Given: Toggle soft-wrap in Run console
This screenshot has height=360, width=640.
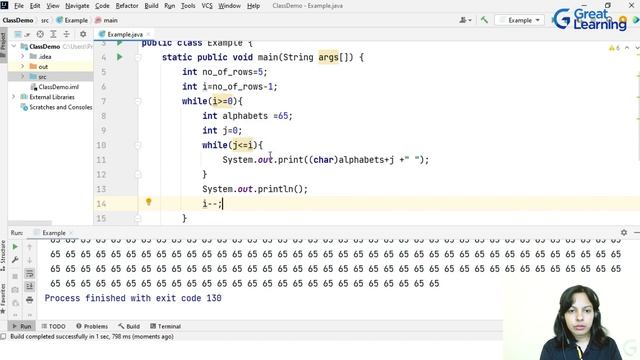Looking at the screenshot, I should click(x=29, y=273).
